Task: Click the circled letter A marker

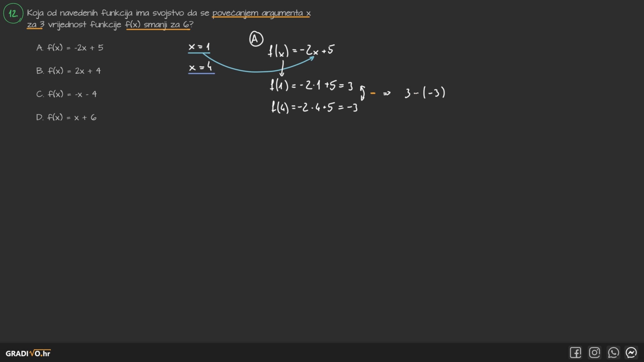Action: point(256,39)
